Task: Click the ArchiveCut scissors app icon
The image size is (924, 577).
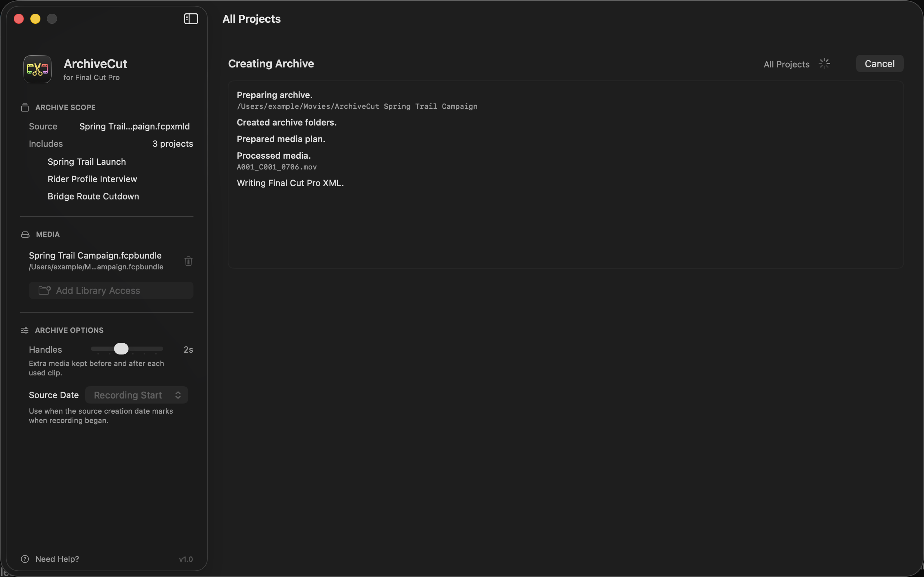Action: (38, 69)
